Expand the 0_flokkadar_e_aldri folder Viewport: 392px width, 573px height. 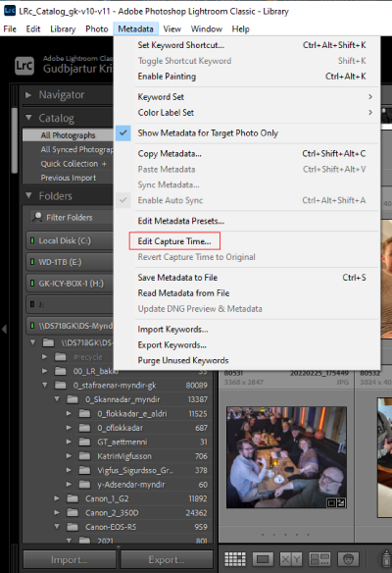69,414
